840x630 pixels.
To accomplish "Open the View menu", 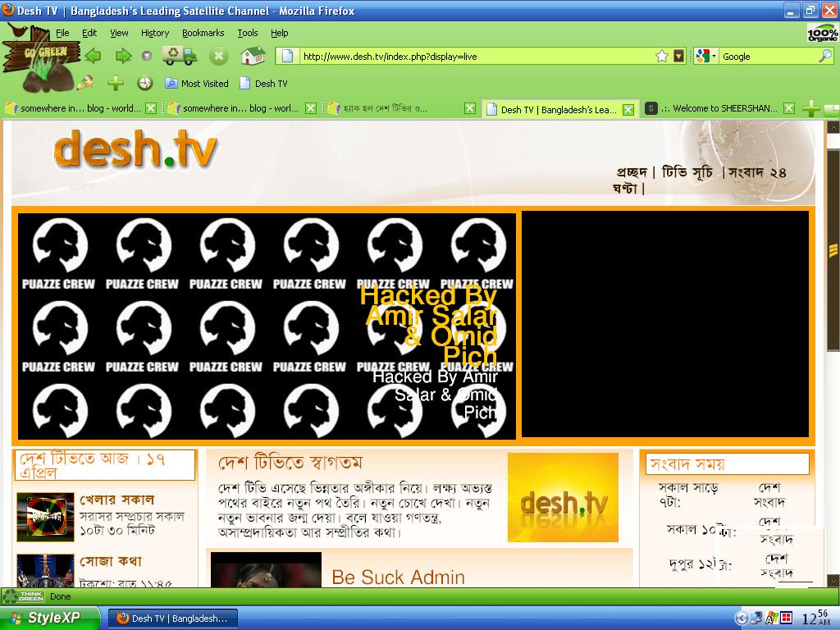I will [x=119, y=33].
